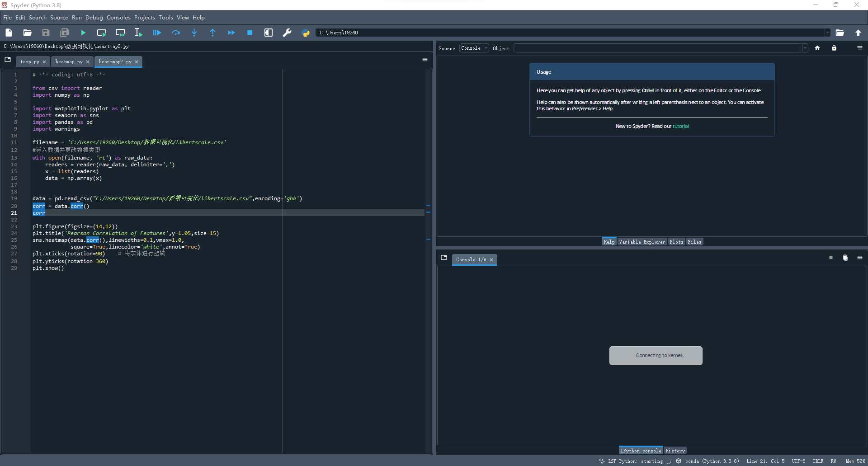Open the Projects menu
The image size is (868, 466).
pyautogui.click(x=145, y=18)
